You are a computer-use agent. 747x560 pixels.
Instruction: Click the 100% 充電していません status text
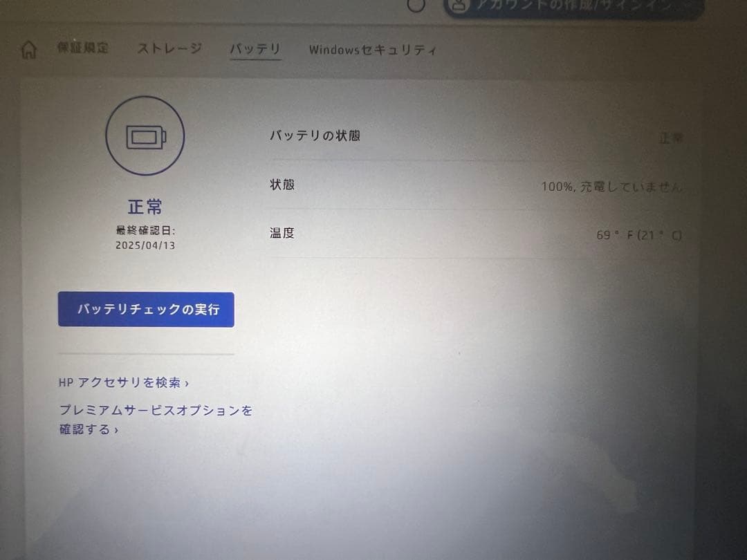(x=611, y=185)
